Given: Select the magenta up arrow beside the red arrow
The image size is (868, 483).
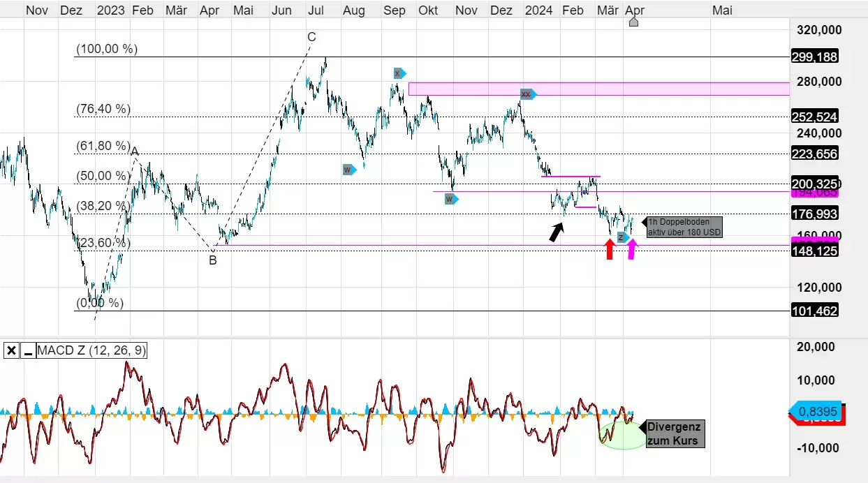Looking at the screenshot, I should (631, 250).
